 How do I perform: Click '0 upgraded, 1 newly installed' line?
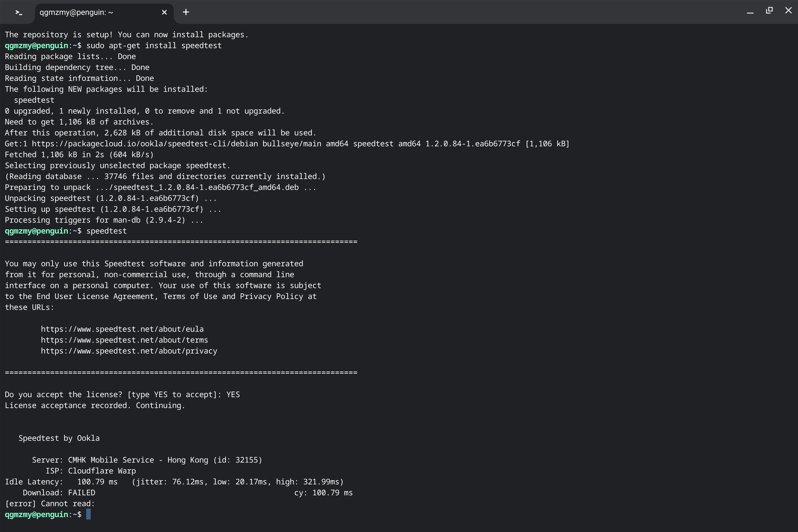pos(144,111)
